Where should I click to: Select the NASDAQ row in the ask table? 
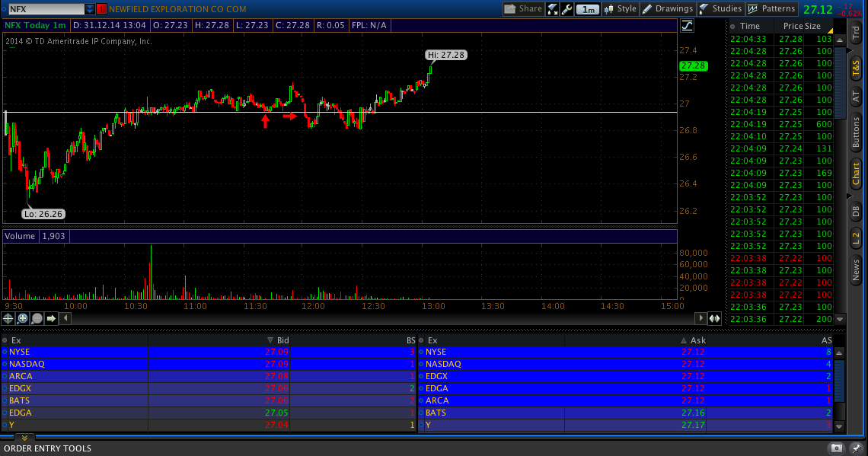click(626, 364)
